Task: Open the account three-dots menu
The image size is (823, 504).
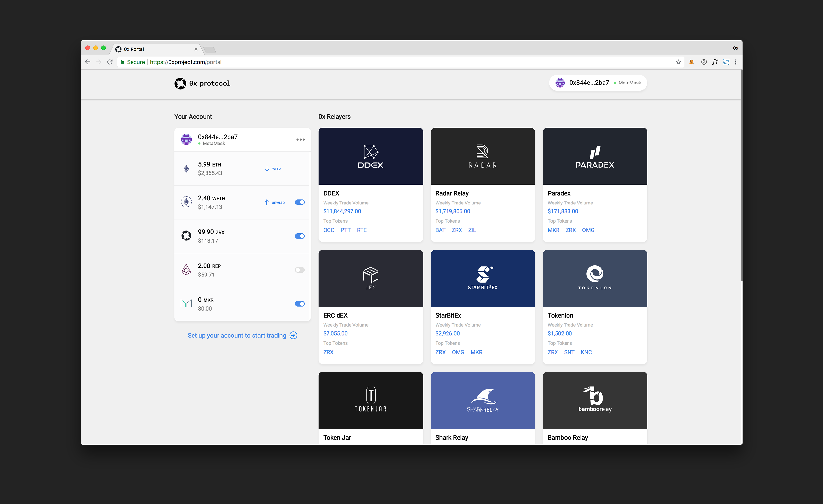Action: pos(300,140)
